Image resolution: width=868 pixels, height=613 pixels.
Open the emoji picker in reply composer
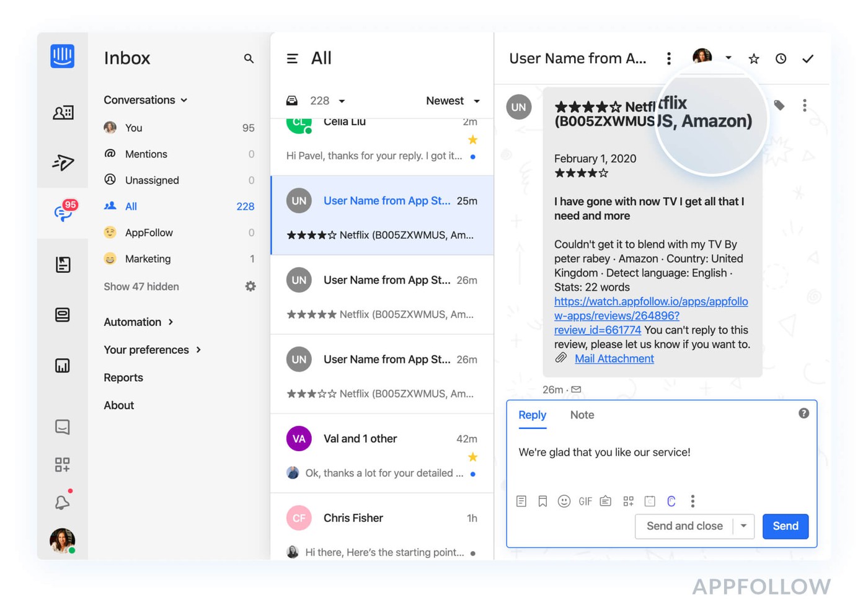[x=564, y=501]
